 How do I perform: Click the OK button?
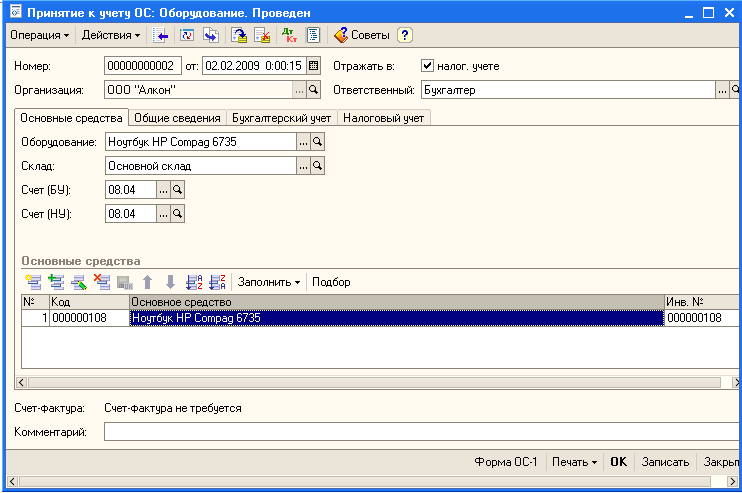[618, 462]
